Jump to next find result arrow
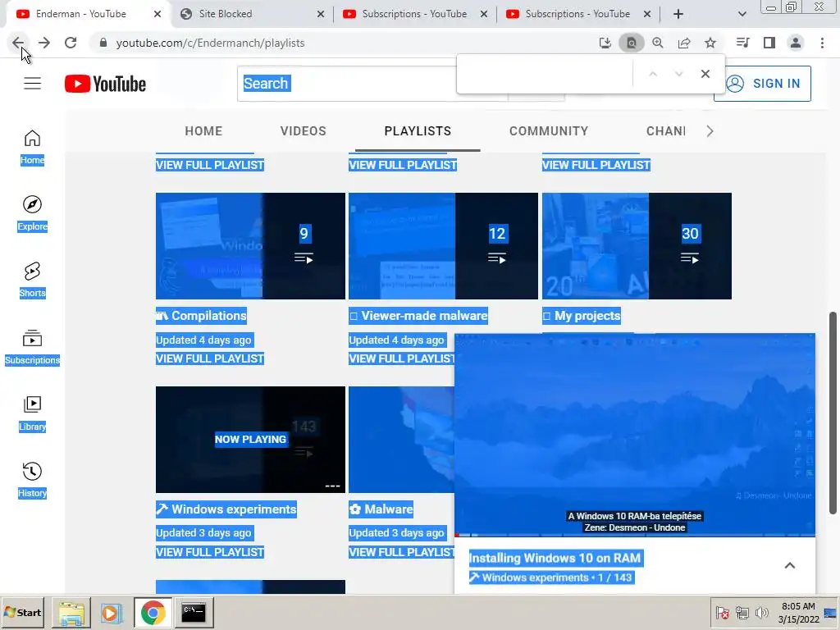Viewport: 840px width, 630px height. (x=678, y=74)
